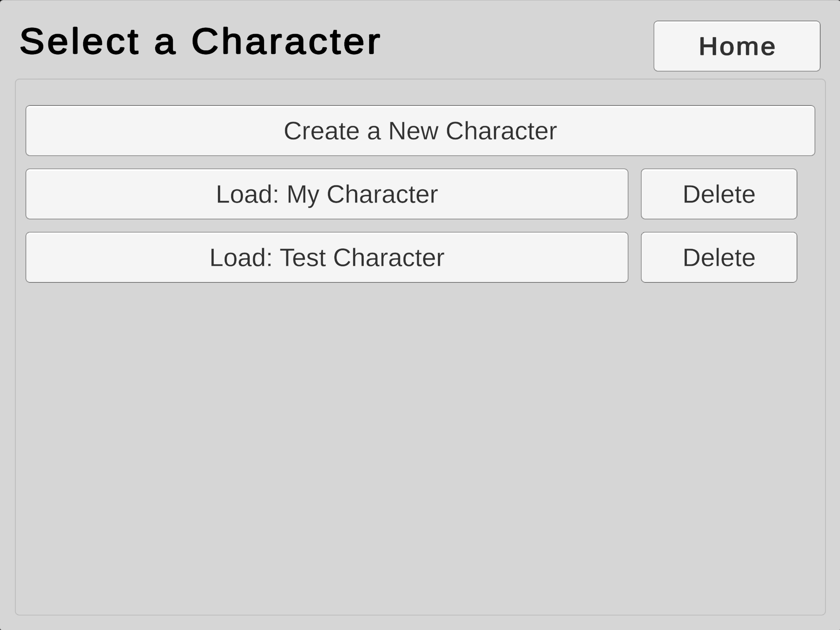Load the My Character save

coord(327,194)
